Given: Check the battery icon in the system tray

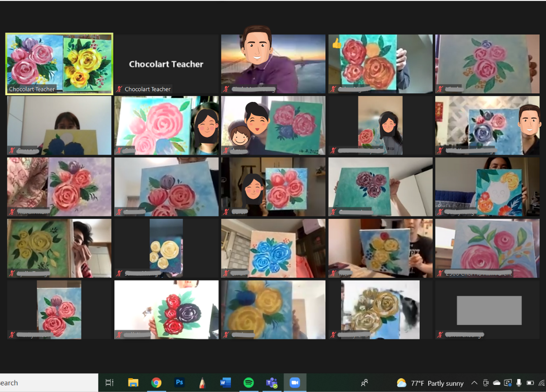Looking at the screenshot, I should pos(530,383).
